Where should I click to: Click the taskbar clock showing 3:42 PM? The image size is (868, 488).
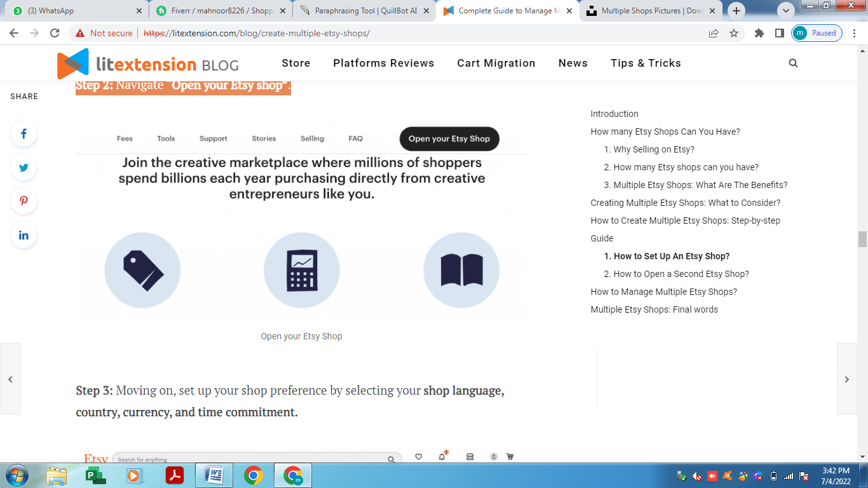tap(836, 476)
